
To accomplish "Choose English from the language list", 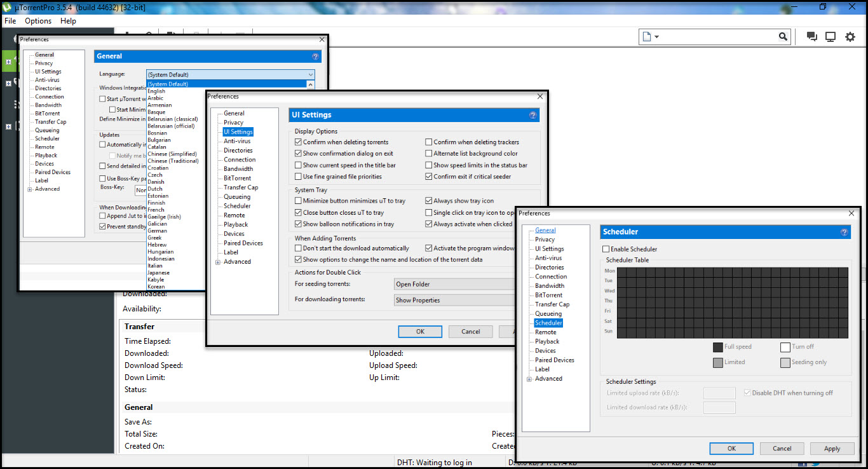I will tap(156, 91).
